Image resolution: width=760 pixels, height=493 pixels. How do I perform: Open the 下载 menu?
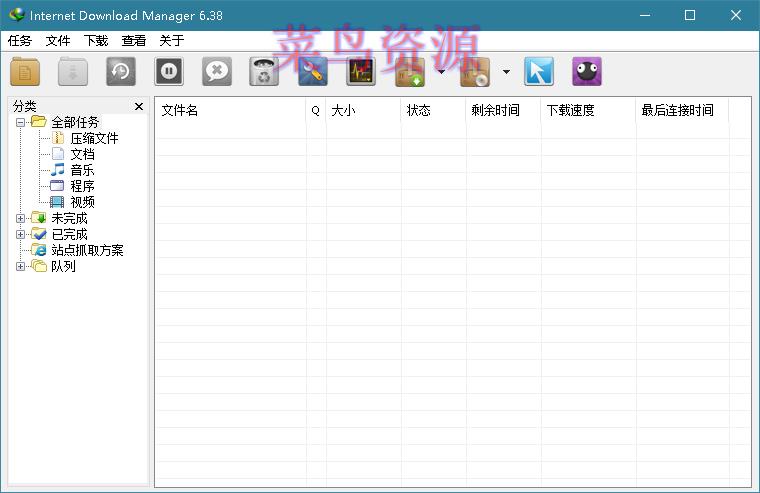[x=95, y=41]
